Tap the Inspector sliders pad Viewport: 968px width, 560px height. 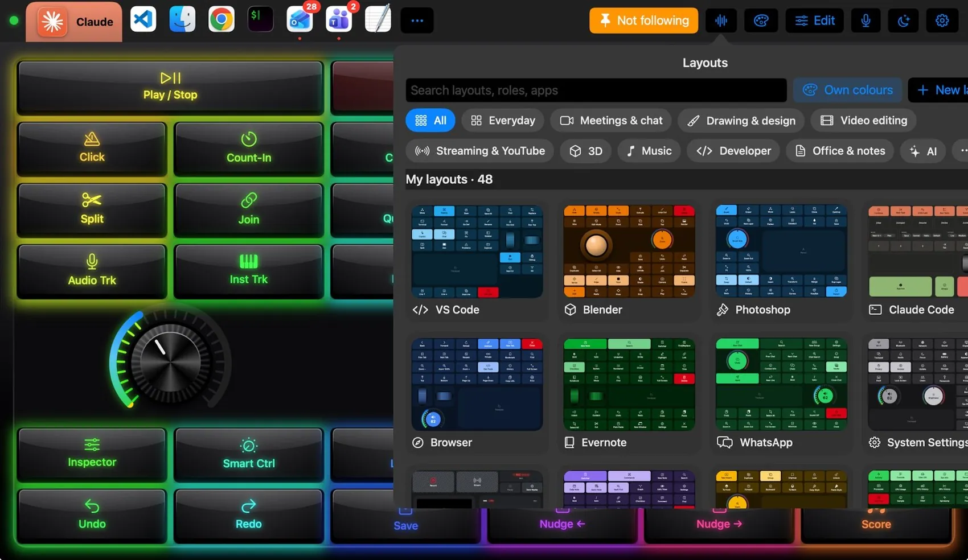coord(92,455)
